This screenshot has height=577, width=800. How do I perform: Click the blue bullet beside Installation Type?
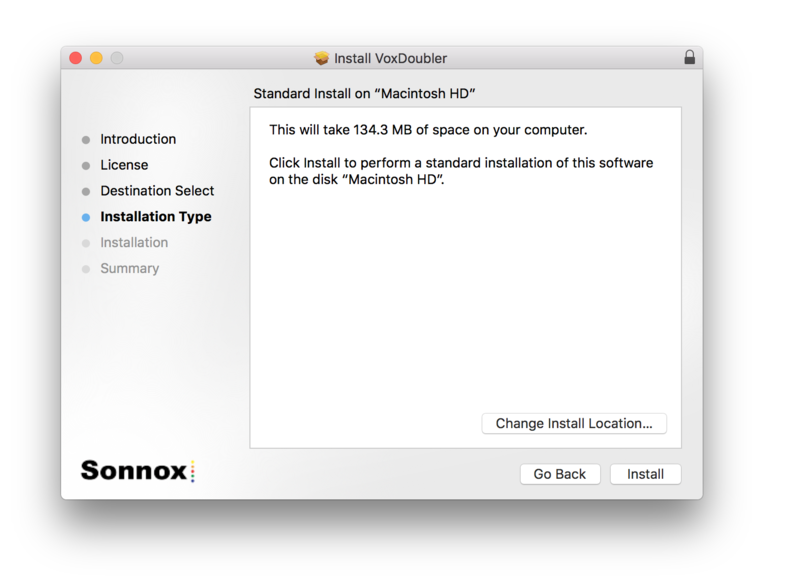[86, 217]
